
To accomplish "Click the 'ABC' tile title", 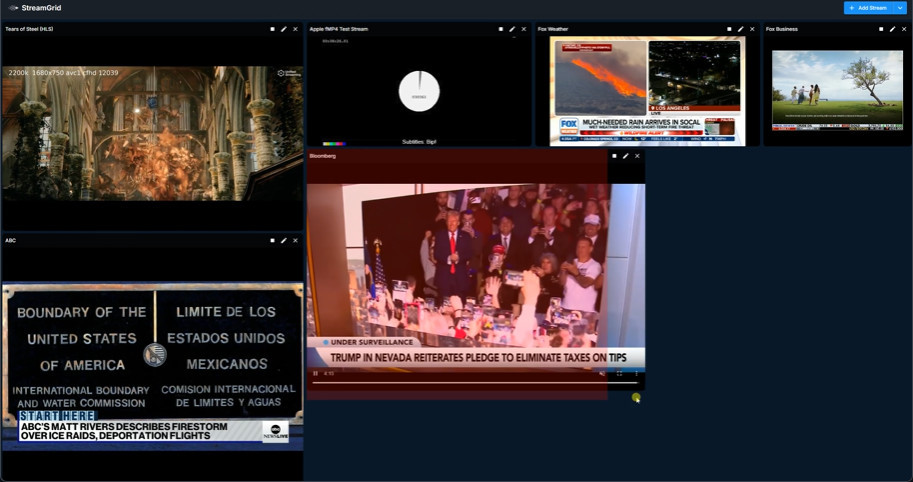I will tap(10, 240).
